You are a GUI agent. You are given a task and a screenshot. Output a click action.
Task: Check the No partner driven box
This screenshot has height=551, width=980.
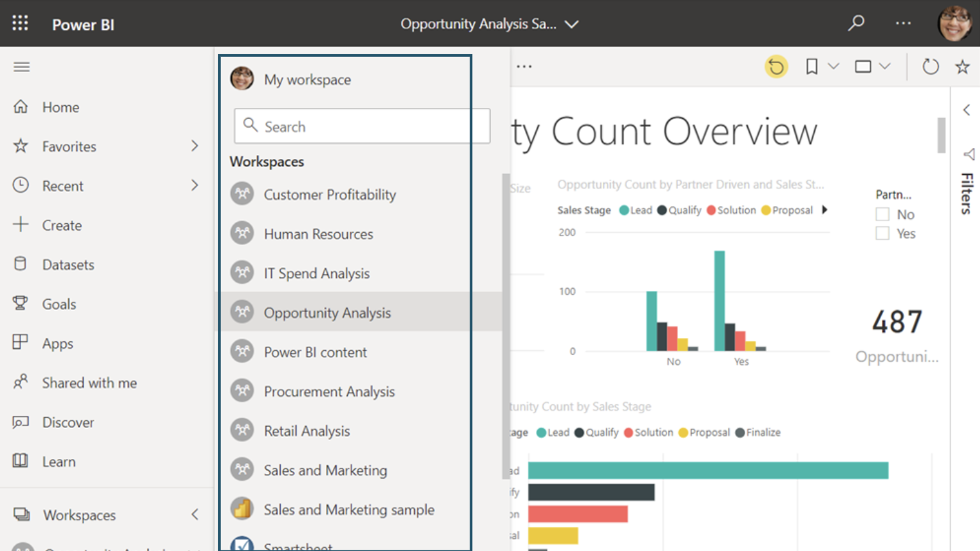click(882, 214)
